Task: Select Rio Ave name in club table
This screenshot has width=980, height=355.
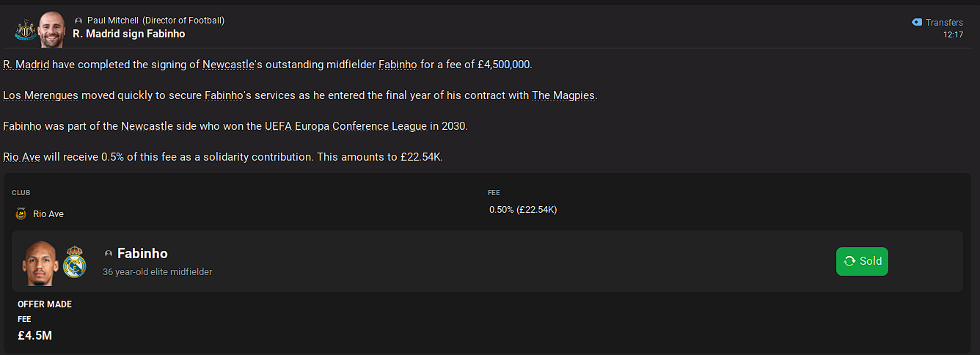Action: pos(48,214)
